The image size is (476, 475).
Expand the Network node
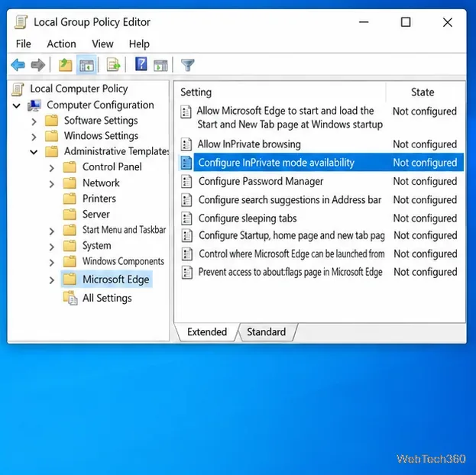point(52,184)
